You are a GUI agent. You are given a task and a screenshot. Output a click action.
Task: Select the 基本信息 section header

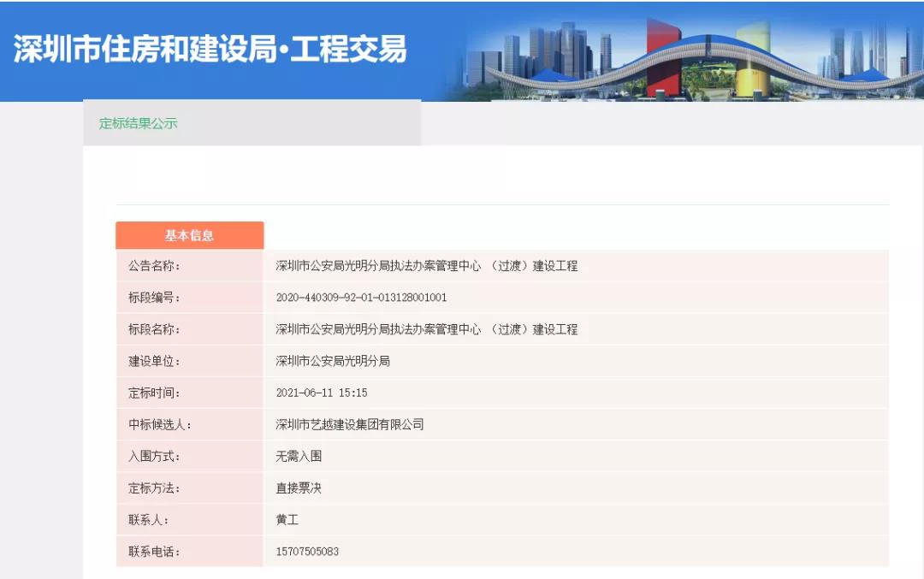(189, 235)
